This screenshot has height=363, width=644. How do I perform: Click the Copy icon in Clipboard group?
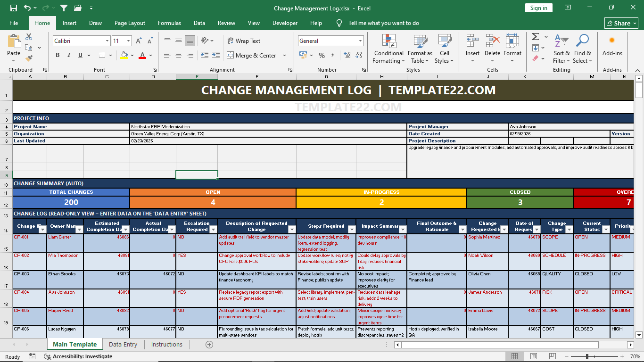point(29,48)
